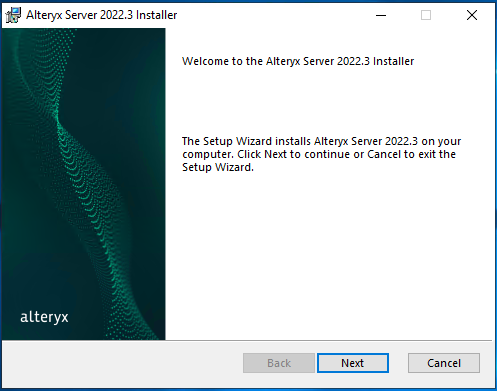Click the gap between the Next and Cancel buttons
The height and width of the screenshot is (391, 497).
[398, 363]
